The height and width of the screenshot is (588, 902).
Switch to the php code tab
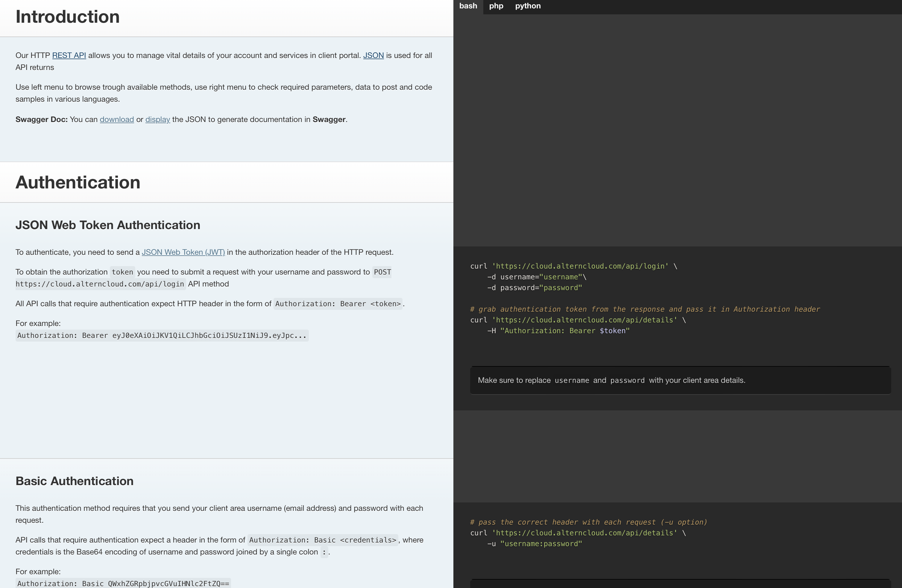coord(496,6)
